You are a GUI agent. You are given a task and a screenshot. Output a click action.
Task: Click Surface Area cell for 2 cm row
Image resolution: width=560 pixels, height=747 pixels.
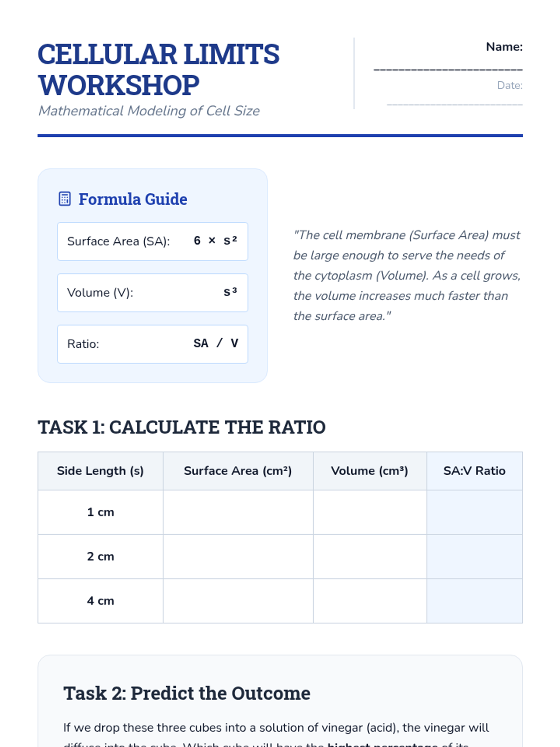coord(238,557)
